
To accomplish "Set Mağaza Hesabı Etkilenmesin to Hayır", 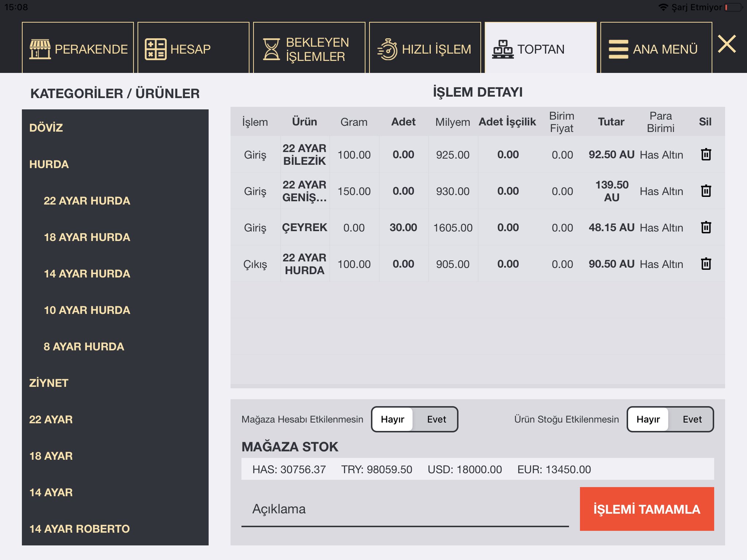I will 392,419.
